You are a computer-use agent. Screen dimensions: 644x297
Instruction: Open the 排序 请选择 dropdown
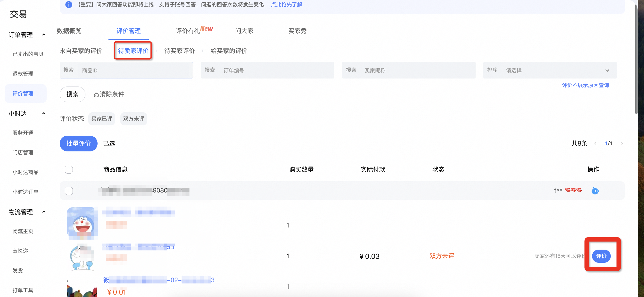point(550,70)
